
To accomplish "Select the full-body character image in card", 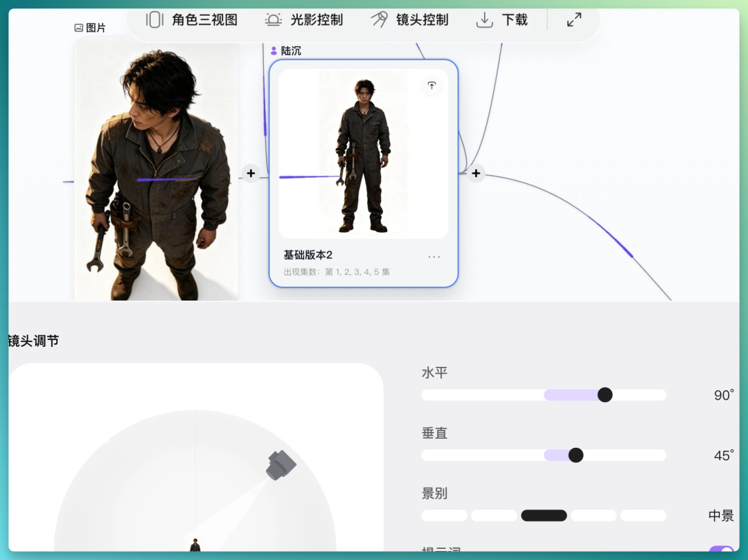I will pos(364,154).
